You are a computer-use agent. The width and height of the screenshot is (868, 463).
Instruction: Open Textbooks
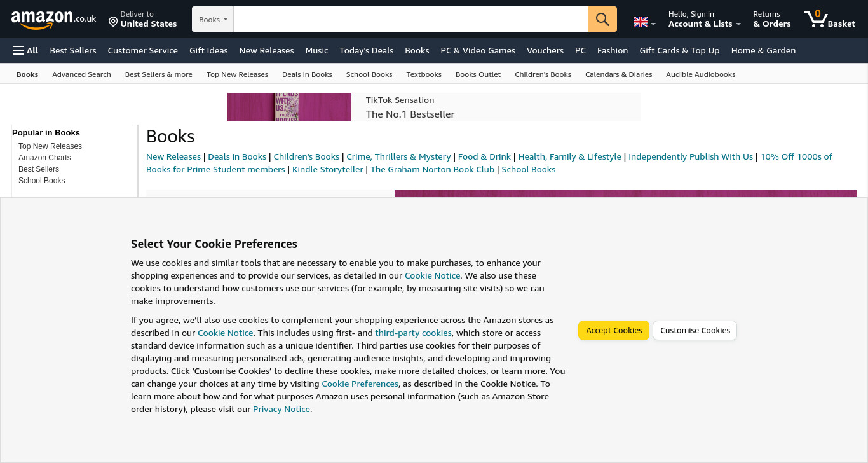click(424, 74)
